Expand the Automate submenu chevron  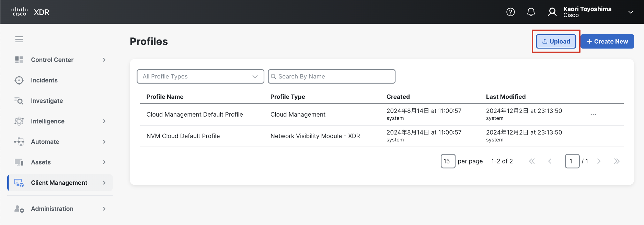pos(104,142)
